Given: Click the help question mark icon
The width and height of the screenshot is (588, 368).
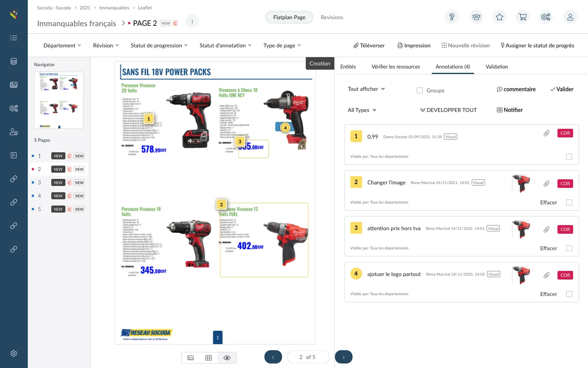Looking at the screenshot, I should tap(452, 17).
